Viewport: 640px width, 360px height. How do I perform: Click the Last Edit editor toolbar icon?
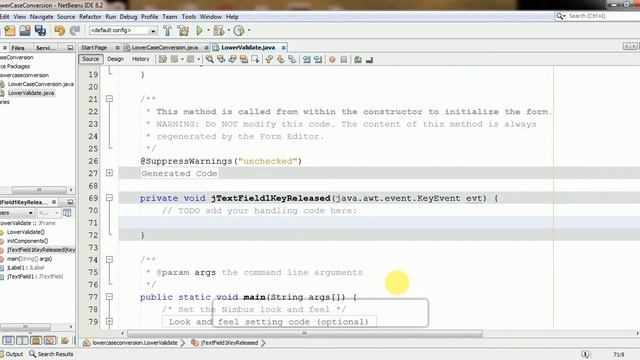163,60
